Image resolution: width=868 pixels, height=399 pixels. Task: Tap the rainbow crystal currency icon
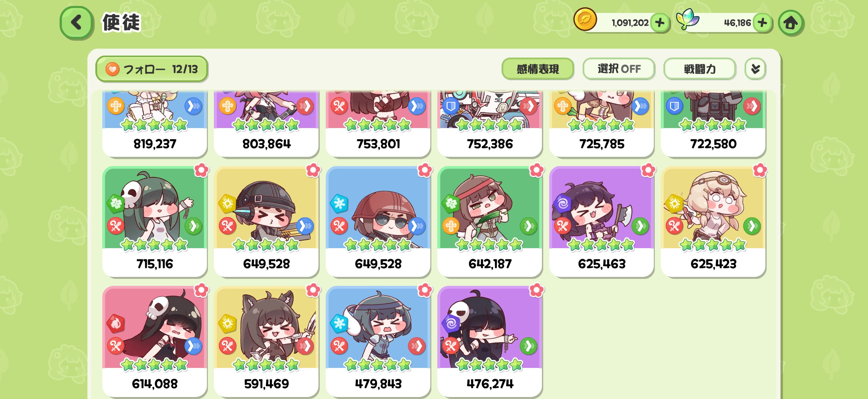(x=687, y=19)
